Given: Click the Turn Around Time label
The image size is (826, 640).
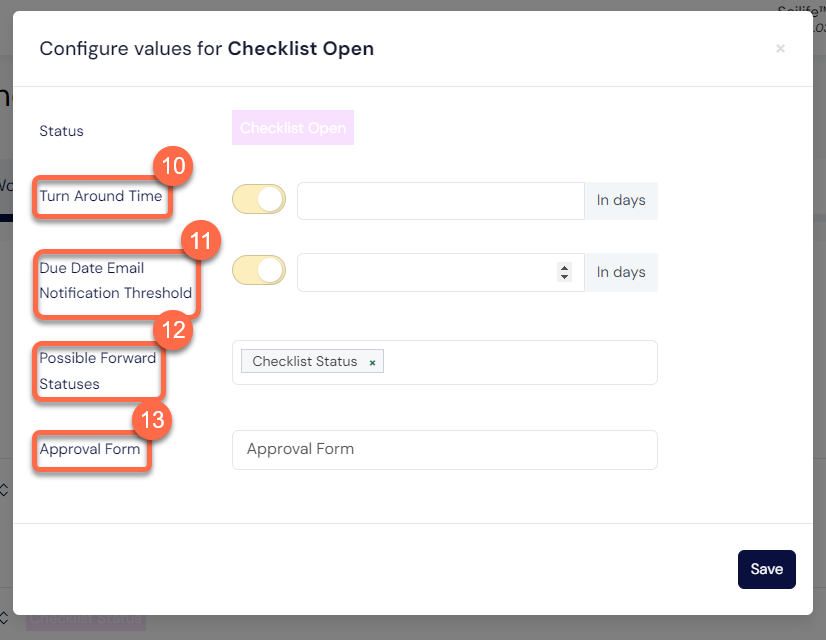Looking at the screenshot, I should coord(101,196).
